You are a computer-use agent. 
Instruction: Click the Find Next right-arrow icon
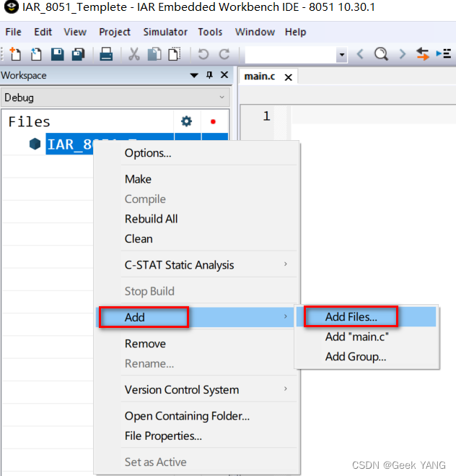coord(403,54)
